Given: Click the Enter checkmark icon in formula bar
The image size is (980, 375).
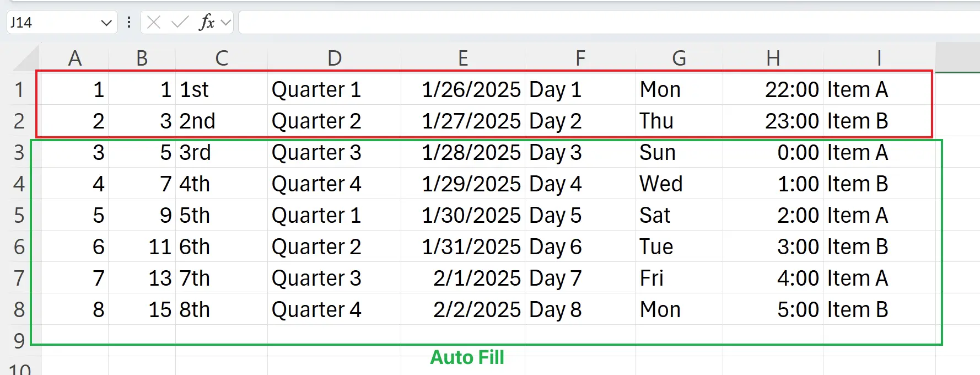Looking at the screenshot, I should click(x=180, y=23).
